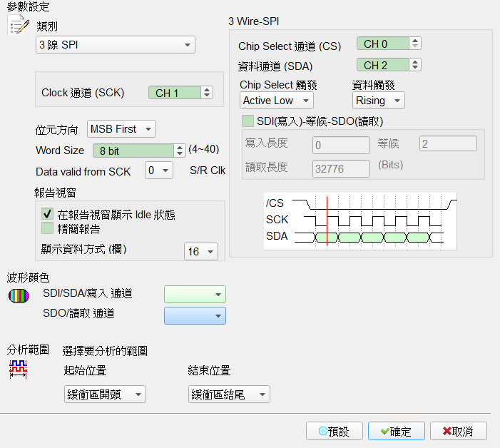Decrease Chip Select channel CH 0 spinner
This screenshot has height=448, width=500.
click(x=415, y=46)
